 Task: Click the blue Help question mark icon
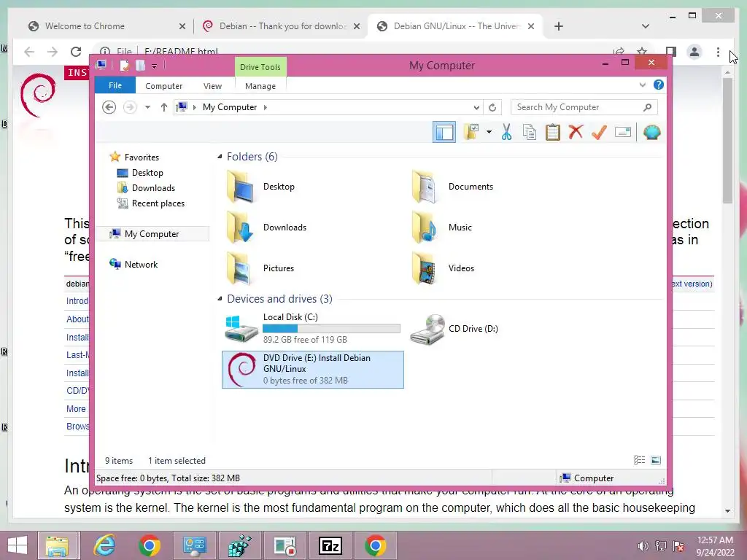pos(659,85)
